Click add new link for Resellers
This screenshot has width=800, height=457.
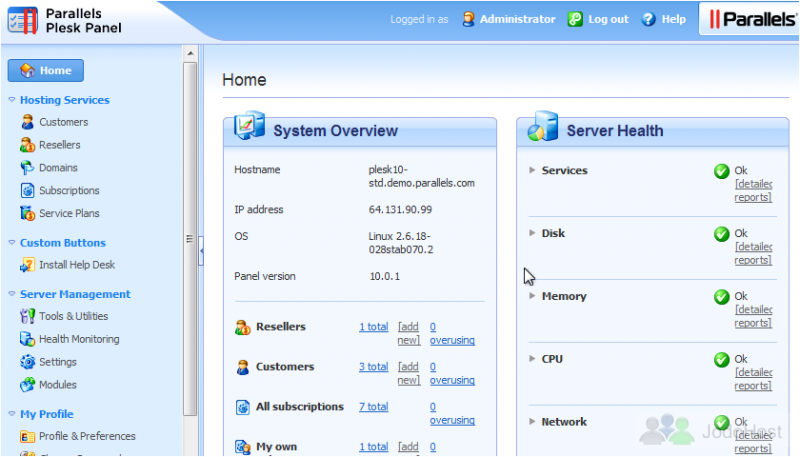[x=409, y=333]
